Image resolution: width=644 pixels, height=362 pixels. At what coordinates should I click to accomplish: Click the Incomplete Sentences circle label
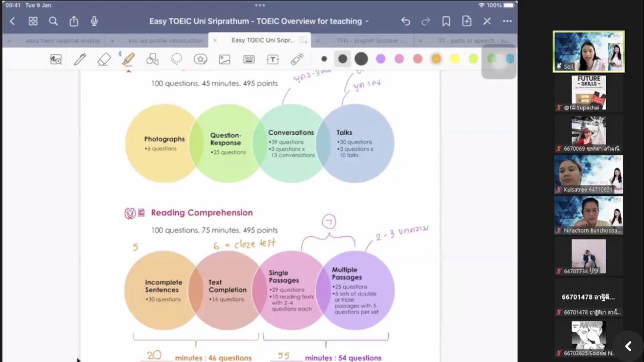pyautogui.click(x=163, y=286)
